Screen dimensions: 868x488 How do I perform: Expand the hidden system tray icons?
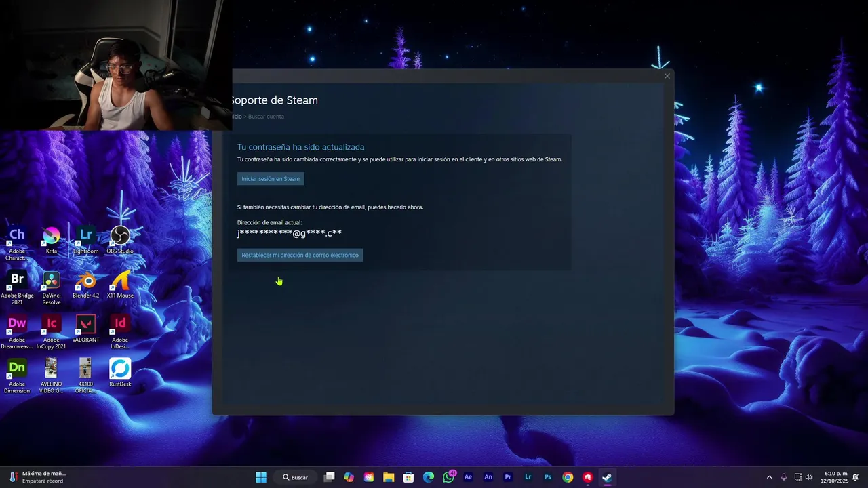click(769, 477)
